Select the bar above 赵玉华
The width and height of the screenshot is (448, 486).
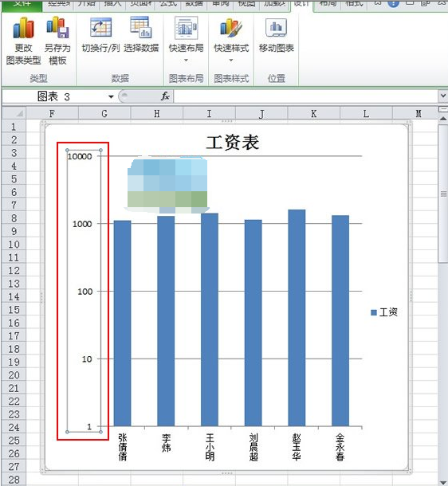[297, 318]
